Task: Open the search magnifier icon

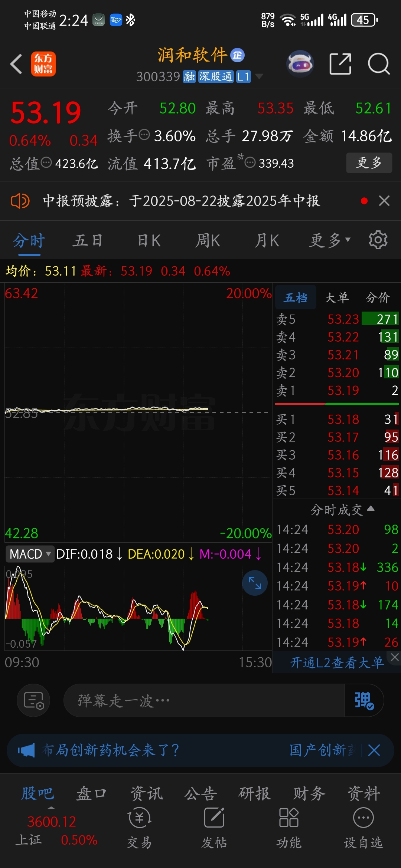Action: (x=378, y=64)
